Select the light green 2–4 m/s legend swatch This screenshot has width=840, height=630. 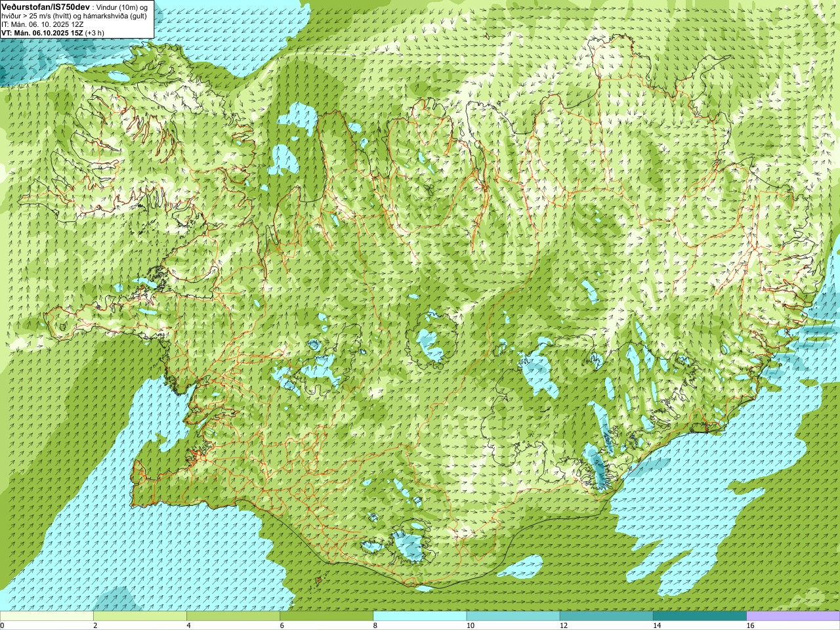[140, 616]
